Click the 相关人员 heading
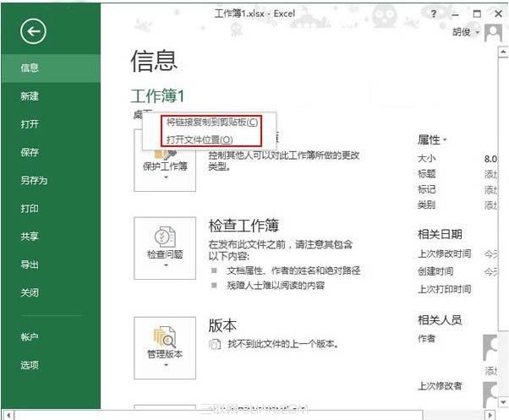Image resolution: width=509 pixels, height=420 pixels. tap(440, 320)
